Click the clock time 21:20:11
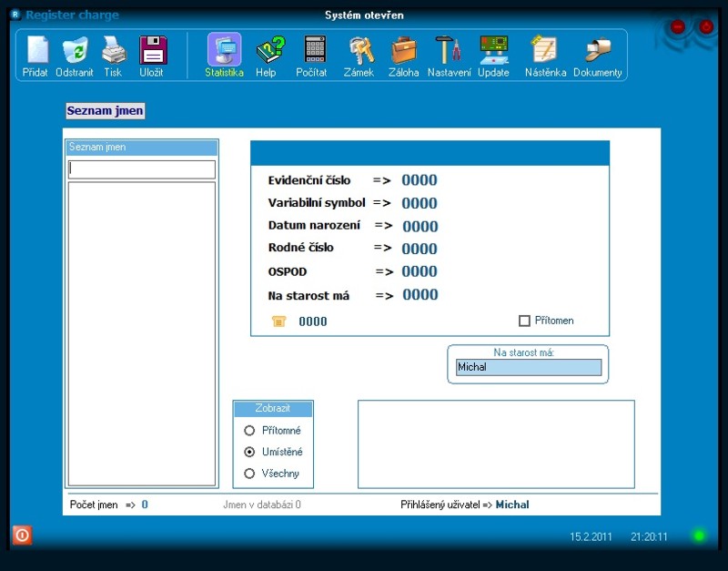728x571 pixels. tap(649, 537)
